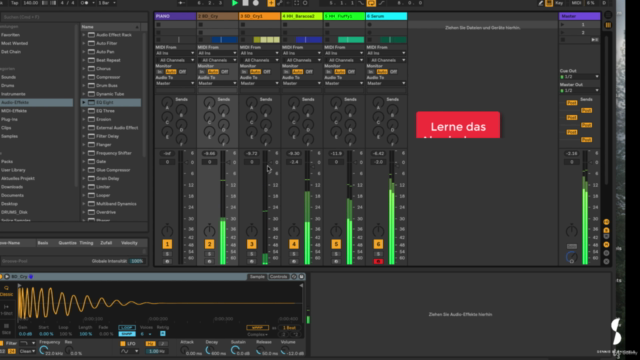Select Audio-Effekte browser category

[36, 102]
